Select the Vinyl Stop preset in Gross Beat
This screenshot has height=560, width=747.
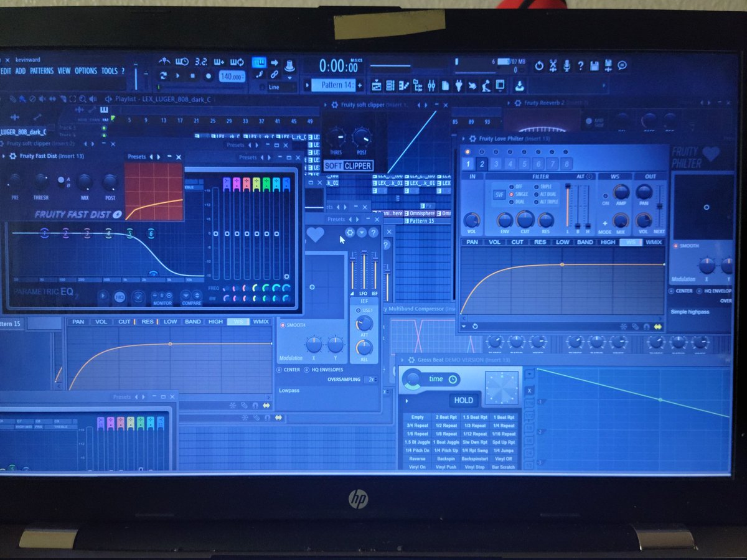(474, 467)
